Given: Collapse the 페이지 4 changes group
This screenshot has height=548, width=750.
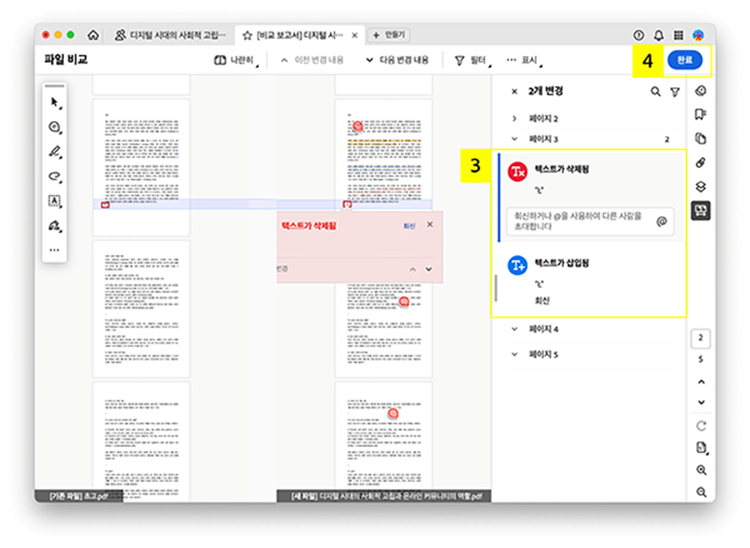Looking at the screenshot, I should point(515,329).
